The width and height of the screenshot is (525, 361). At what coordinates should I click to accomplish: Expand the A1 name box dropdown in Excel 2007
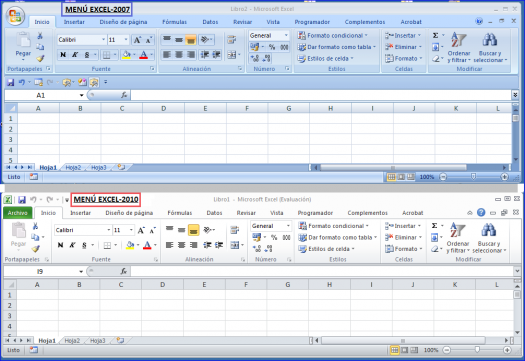click(x=81, y=95)
